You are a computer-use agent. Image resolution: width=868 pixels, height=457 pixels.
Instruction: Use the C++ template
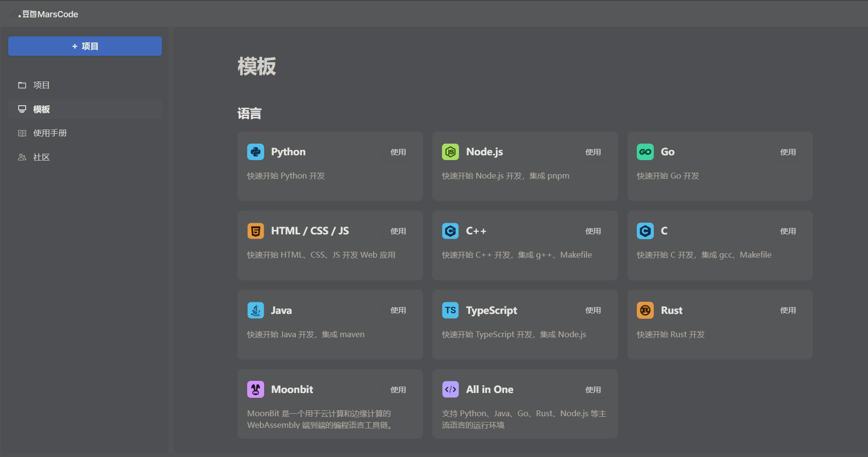[x=593, y=231]
